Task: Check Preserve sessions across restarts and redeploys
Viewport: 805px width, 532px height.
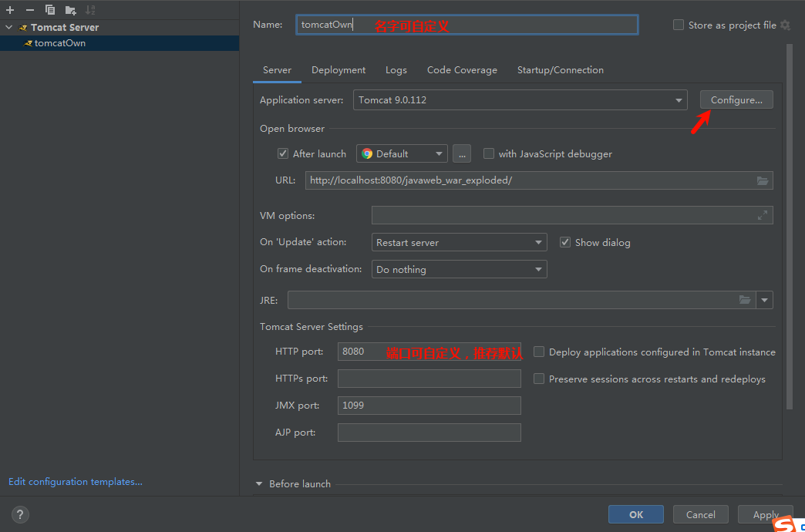Action: pos(539,379)
